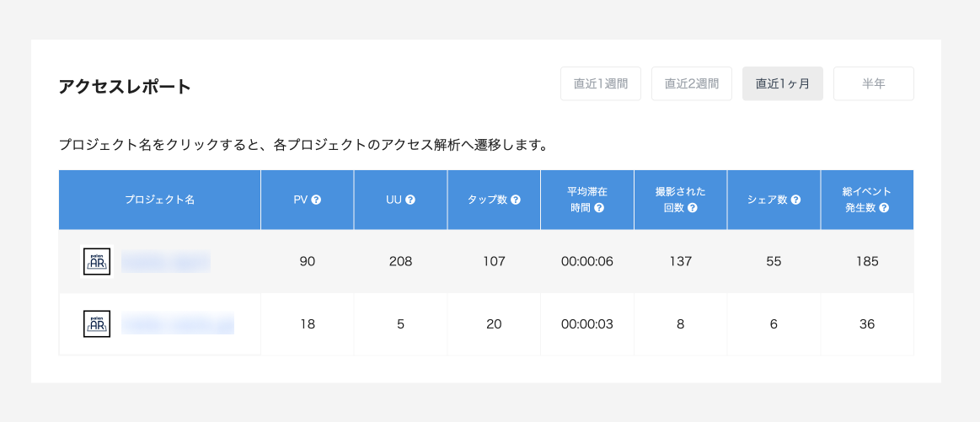Show help for シェア数 column

click(x=795, y=200)
